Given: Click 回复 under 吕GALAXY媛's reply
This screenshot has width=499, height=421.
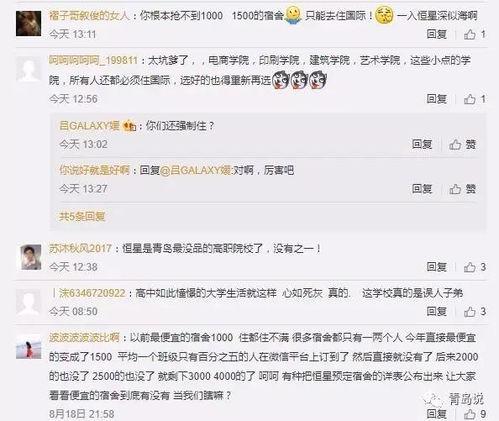Looking at the screenshot, I should (422, 144).
